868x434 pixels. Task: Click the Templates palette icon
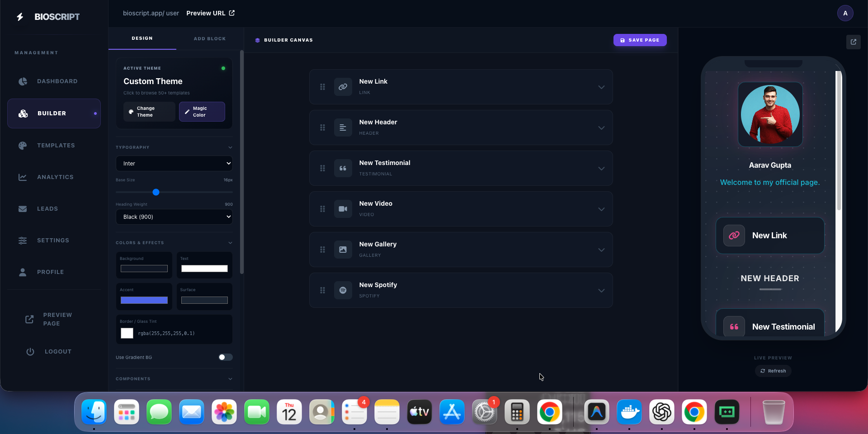(x=23, y=145)
